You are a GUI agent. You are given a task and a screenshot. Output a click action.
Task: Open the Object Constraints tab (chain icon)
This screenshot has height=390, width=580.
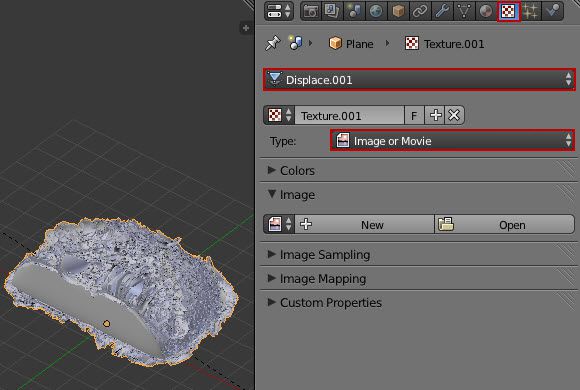coord(420,11)
